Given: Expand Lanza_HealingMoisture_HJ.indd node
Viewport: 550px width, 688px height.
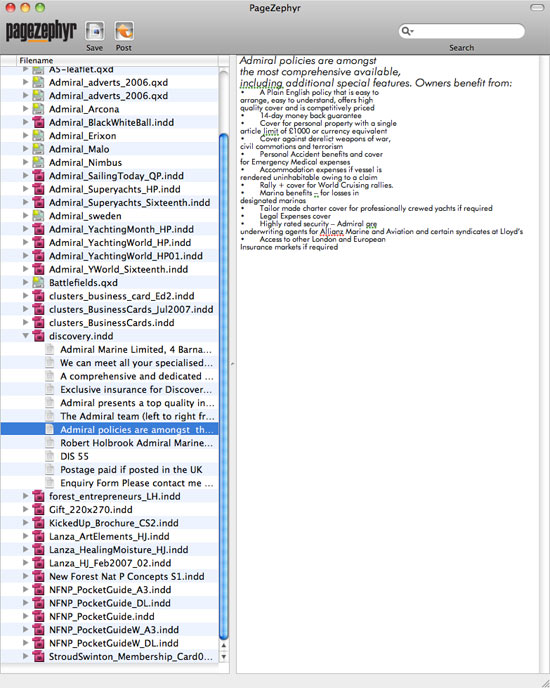Looking at the screenshot, I should coord(25,549).
